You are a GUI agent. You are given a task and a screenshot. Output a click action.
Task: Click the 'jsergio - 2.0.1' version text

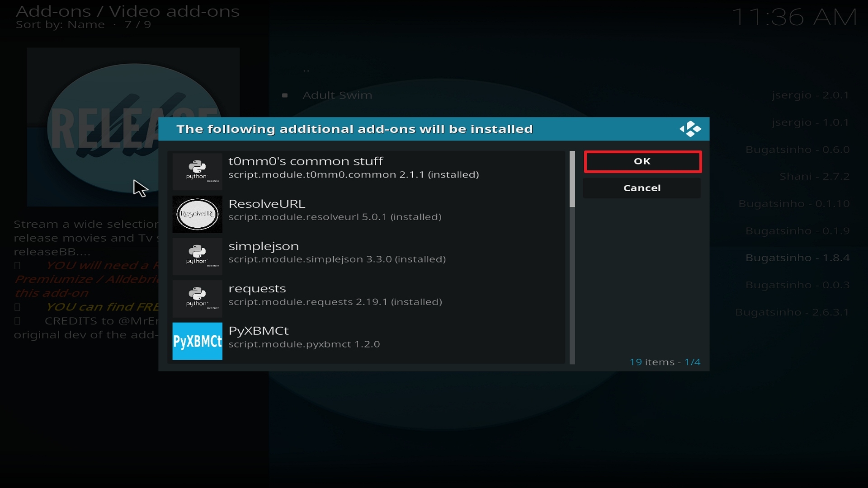pos(811,95)
